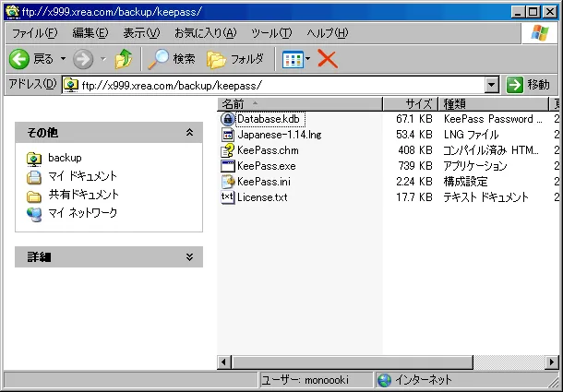The width and height of the screenshot is (563, 392).
Task: Select the License.txt text file icon
Action: [228, 197]
